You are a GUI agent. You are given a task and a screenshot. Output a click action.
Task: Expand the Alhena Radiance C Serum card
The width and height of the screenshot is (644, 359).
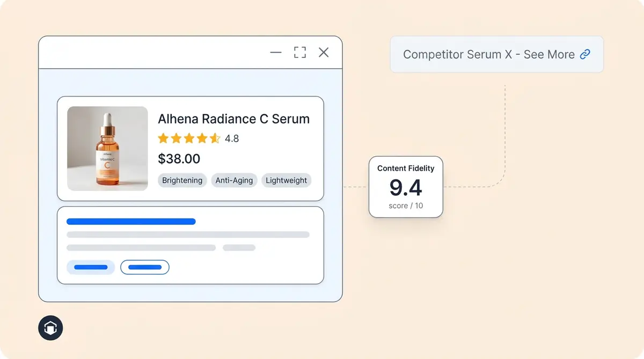tap(191, 149)
